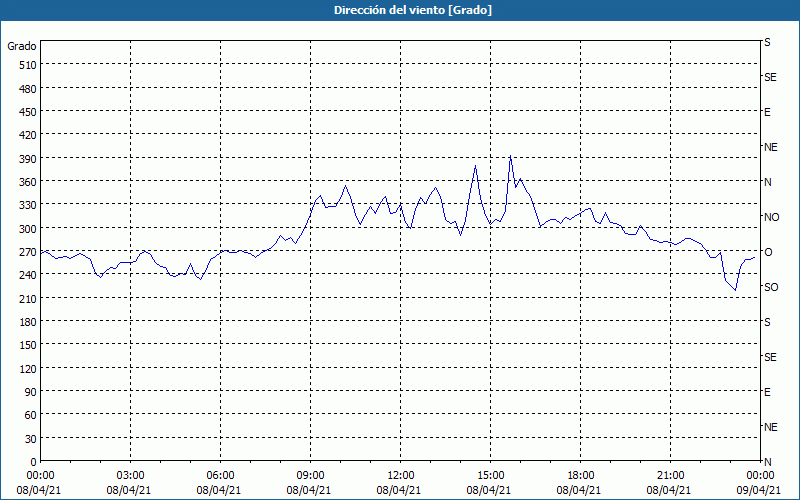The width and height of the screenshot is (800, 500).
Task: Click the 'NO' compass direction label
Action: coord(771,217)
